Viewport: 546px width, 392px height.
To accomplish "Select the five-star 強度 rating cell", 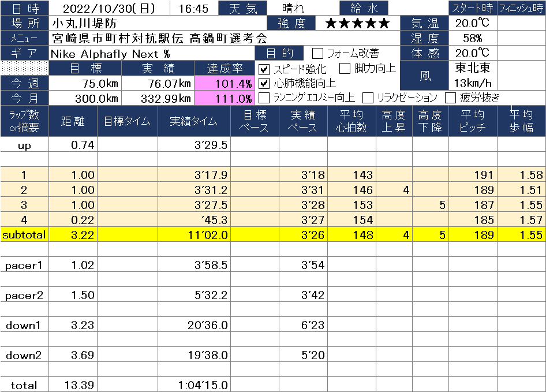I will (x=357, y=24).
